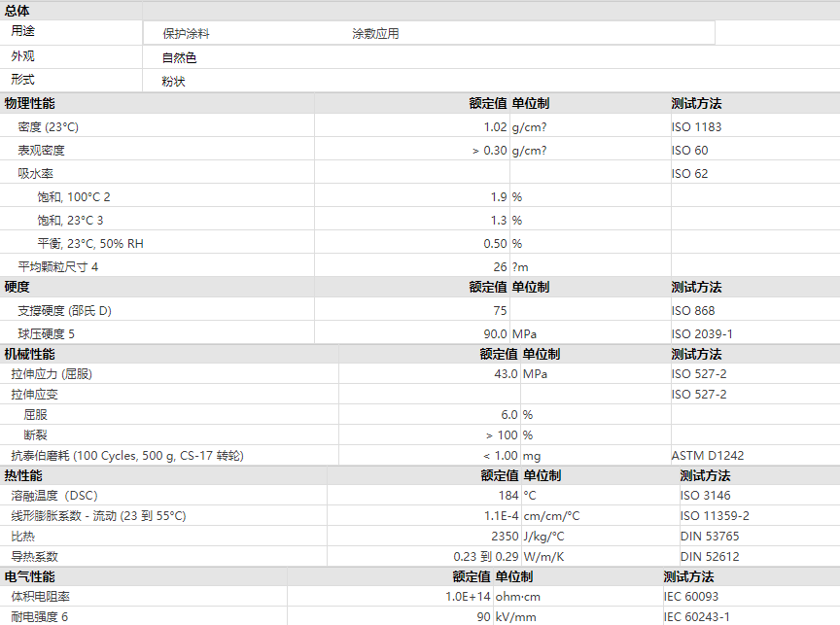The width and height of the screenshot is (840, 625).
Task: Click the 涂敷应用 usage value
Action: click(x=375, y=33)
